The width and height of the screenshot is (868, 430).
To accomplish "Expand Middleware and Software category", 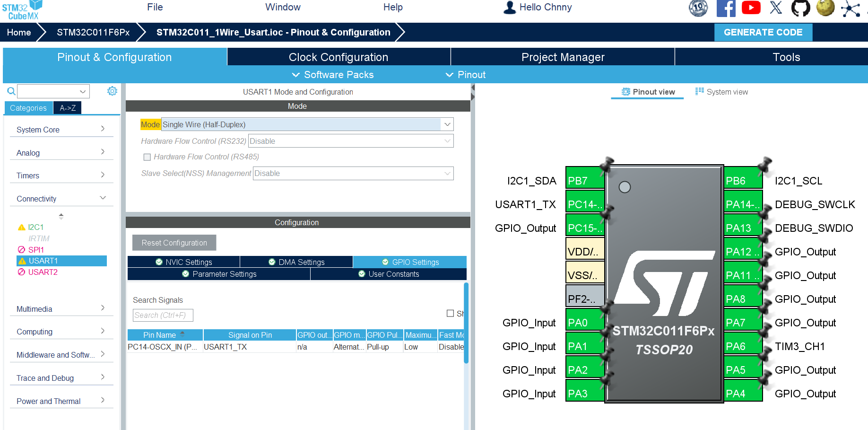I will (x=61, y=355).
